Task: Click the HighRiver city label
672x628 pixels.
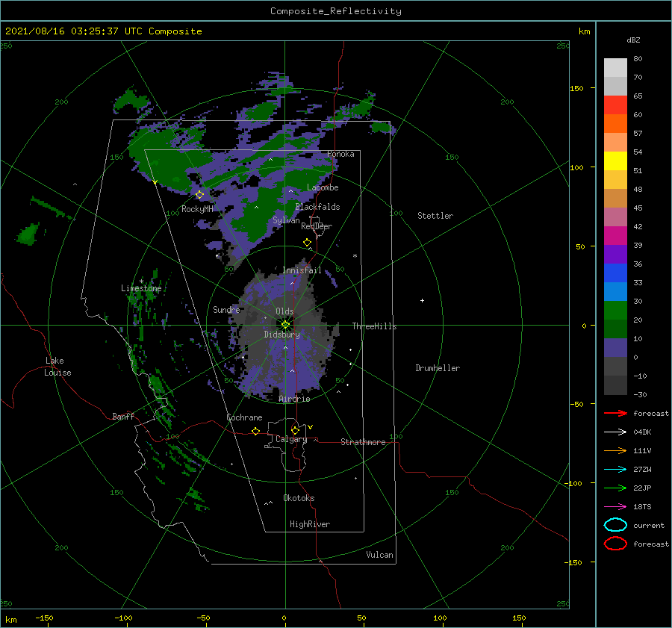Action: 310,524
